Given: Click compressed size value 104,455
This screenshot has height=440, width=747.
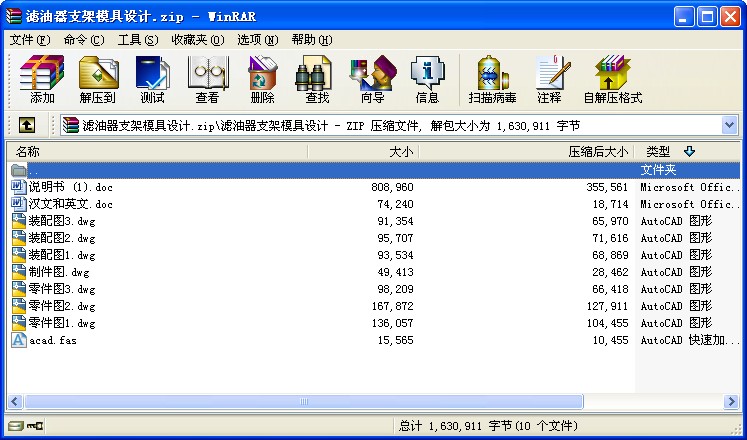Looking at the screenshot, I should pyautogui.click(x=607, y=323).
